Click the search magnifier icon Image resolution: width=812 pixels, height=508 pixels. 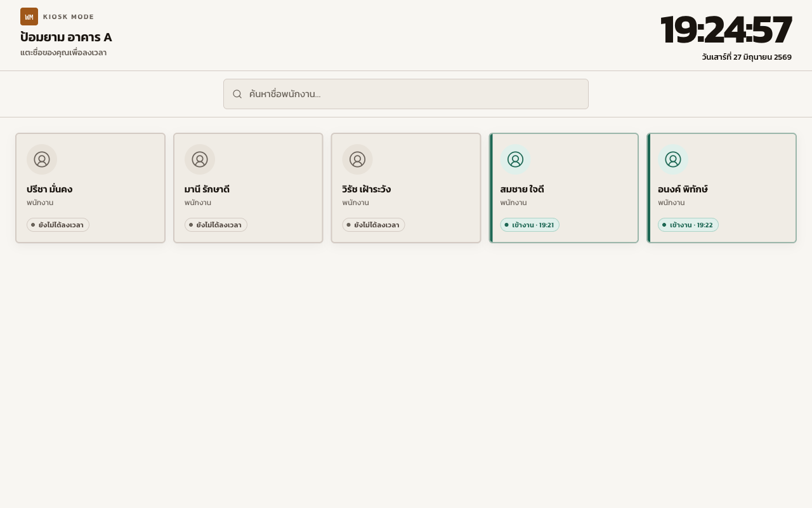[237, 94]
